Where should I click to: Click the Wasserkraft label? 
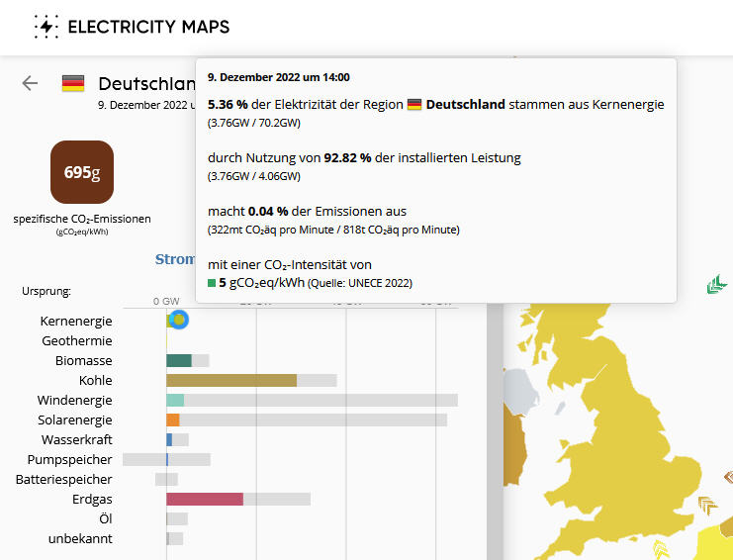tap(77, 439)
